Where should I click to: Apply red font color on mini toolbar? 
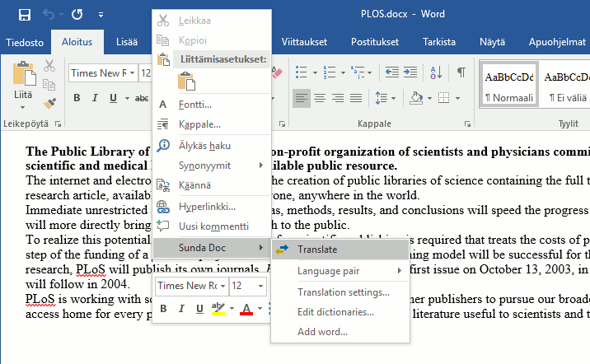(246, 309)
